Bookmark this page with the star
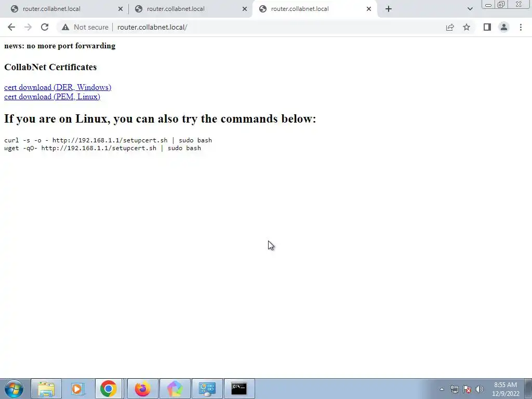 [467, 27]
